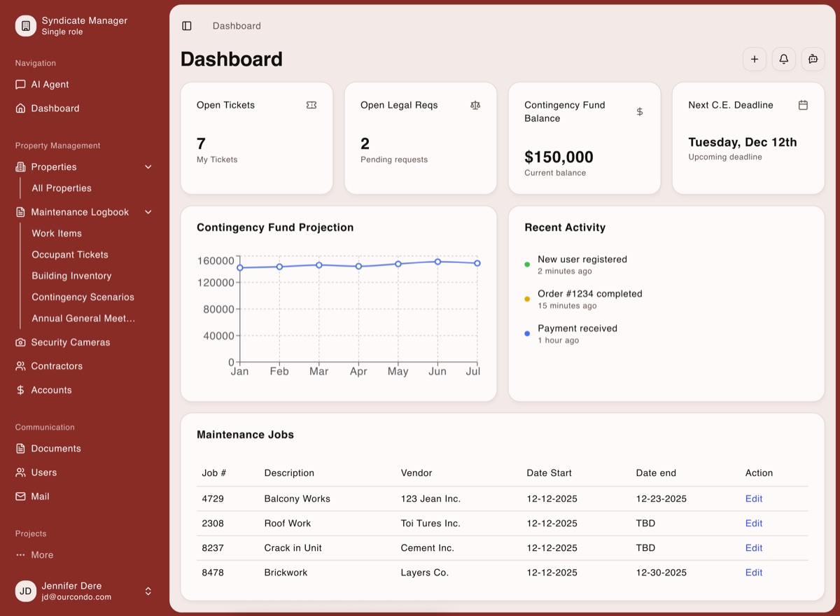Click the Dashboard breadcrumb at the top
This screenshot has height=616, width=840.
coord(237,26)
